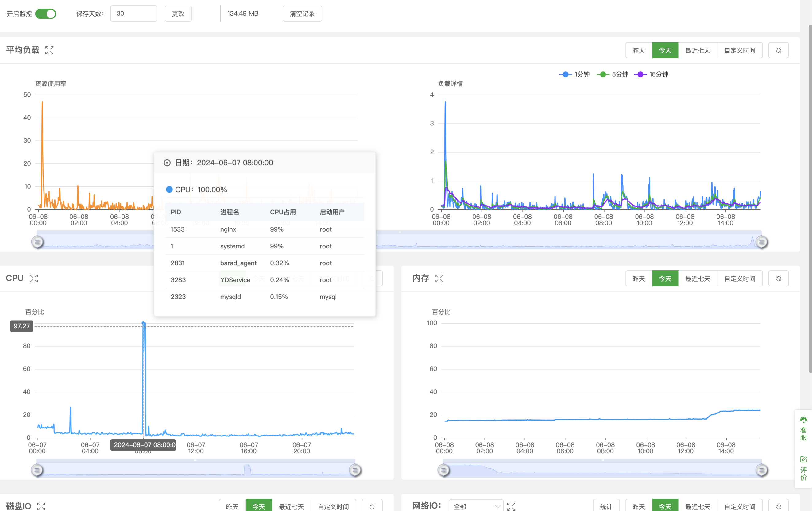Click the 134.49 MB storage size text

coord(243,13)
